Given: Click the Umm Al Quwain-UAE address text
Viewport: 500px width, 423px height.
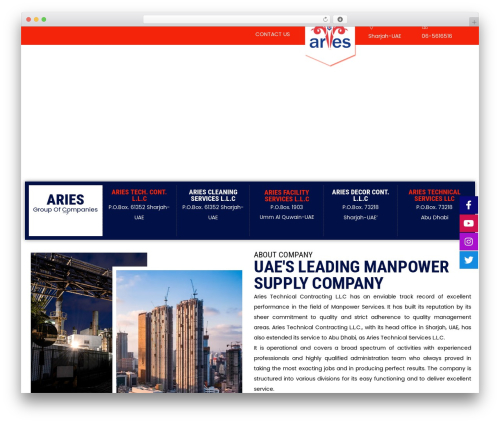Looking at the screenshot, I should click(287, 217).
